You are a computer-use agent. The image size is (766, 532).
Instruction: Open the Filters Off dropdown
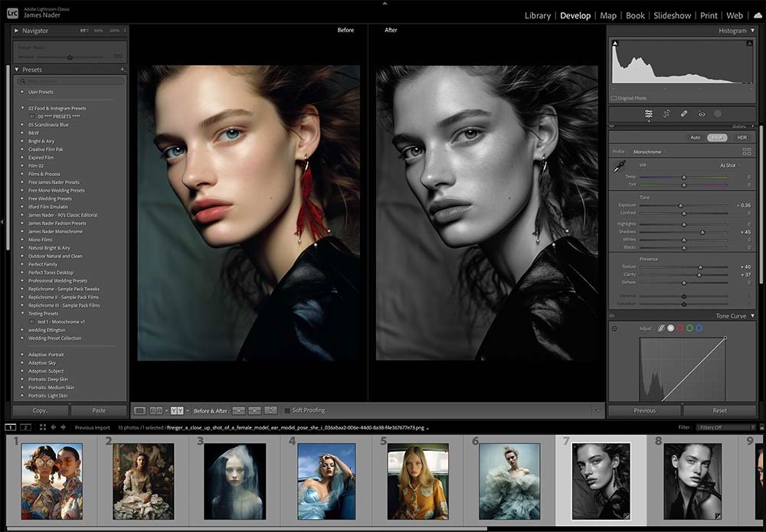(x=725, y=427)
